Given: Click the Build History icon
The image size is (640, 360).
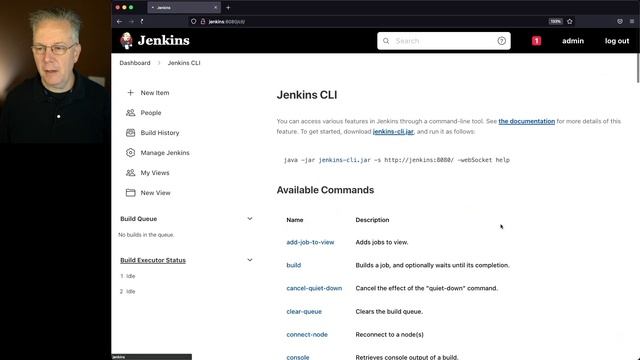Looking at the screenshot, I should 131,133.
